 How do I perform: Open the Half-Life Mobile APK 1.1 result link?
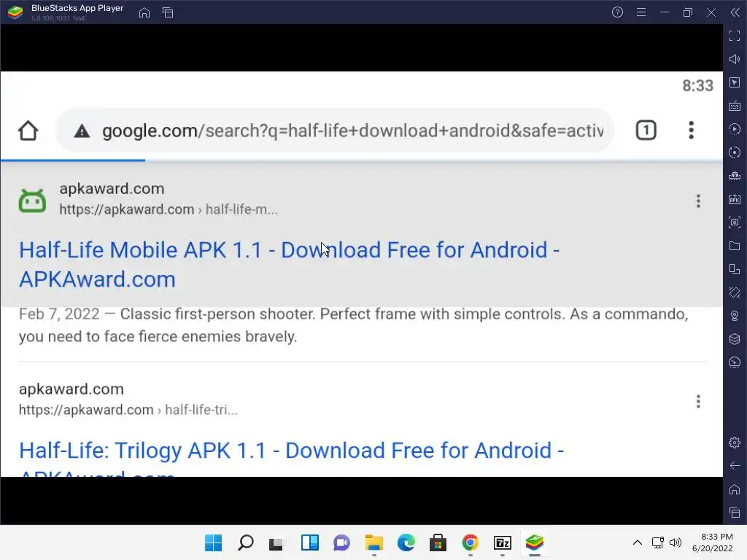(x=289, y=264)
